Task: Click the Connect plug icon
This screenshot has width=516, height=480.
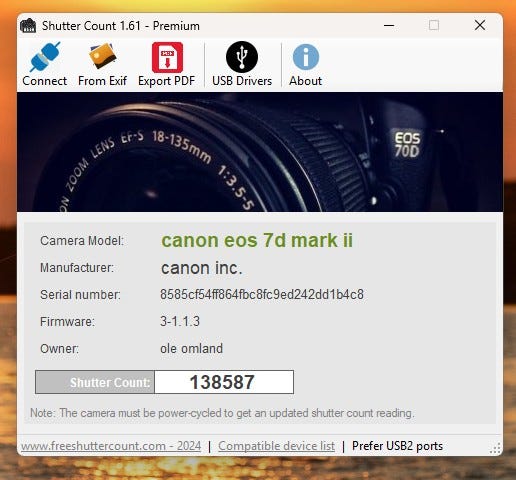Action: [x=45, y=57]
